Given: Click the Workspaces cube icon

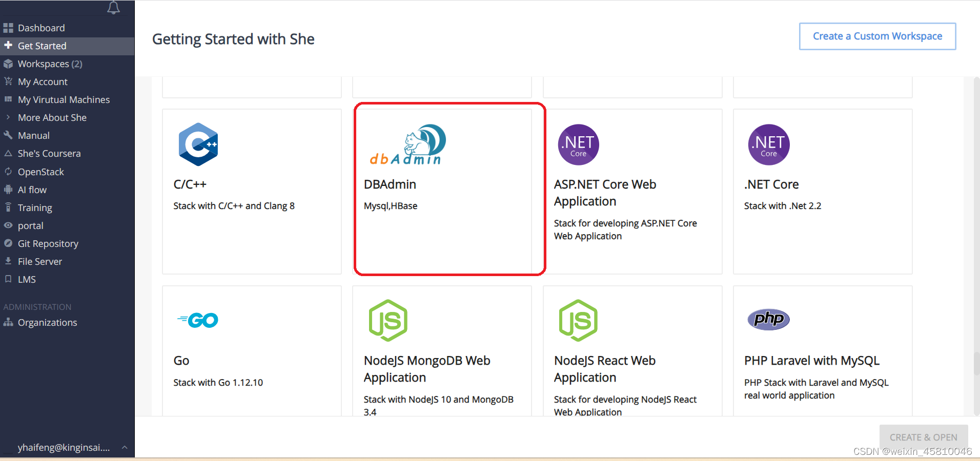Looking at the screenshot, I should coord(8,64).
